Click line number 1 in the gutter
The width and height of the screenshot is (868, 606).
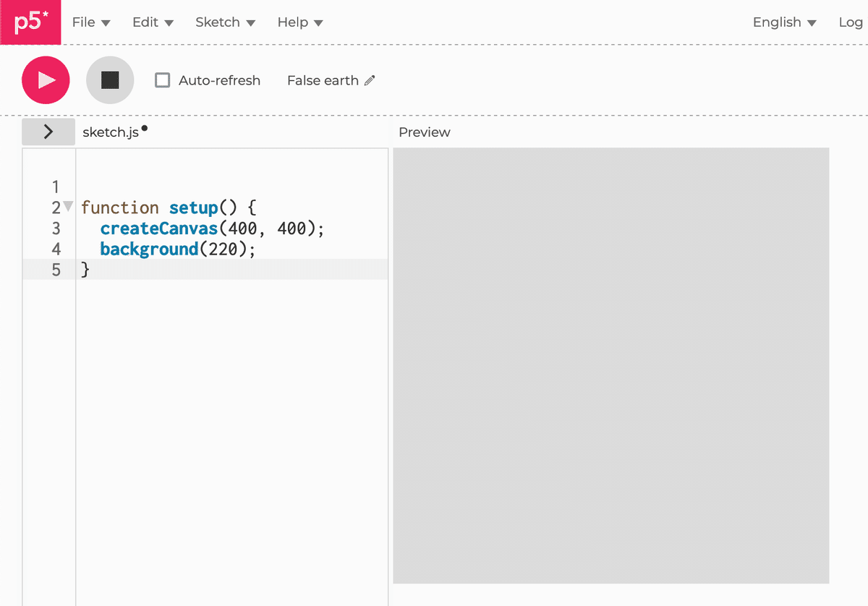[x=56, y=187]
